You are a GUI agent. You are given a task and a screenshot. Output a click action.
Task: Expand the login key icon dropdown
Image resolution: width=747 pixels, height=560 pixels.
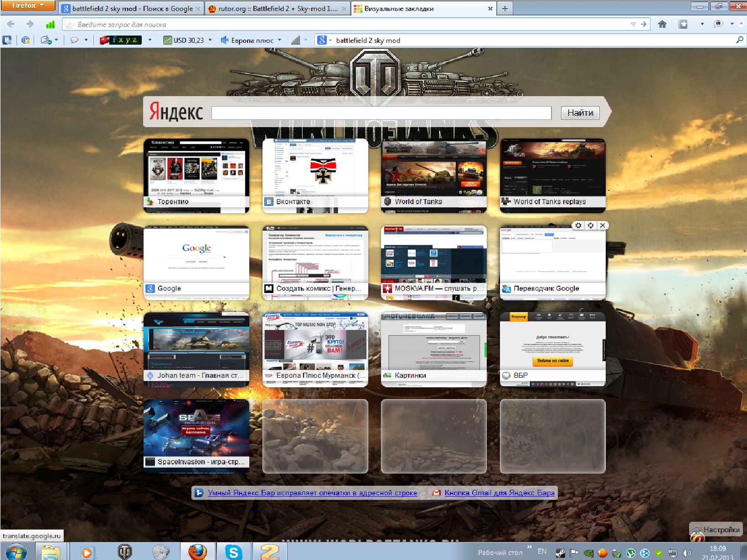coord(56,40)
